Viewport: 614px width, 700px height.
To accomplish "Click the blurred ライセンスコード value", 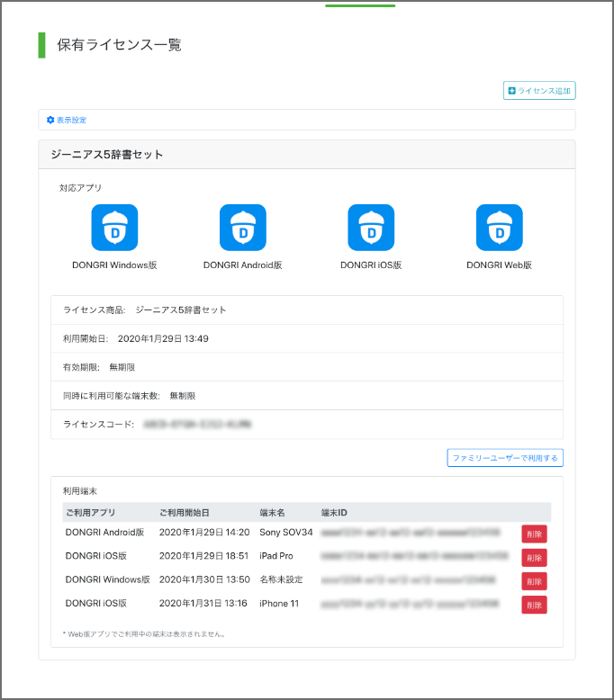I will [197, 425].
